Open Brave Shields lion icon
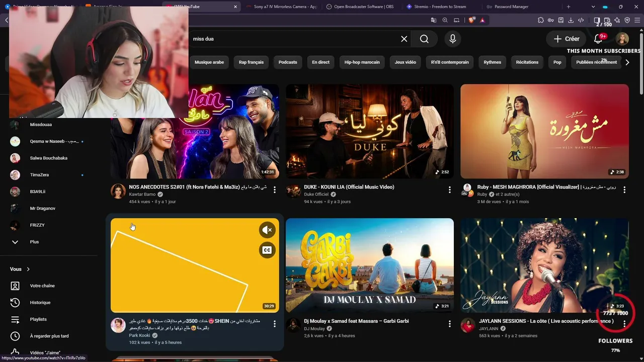This screenshot has height=362, width=644. (x=471, y=20)
